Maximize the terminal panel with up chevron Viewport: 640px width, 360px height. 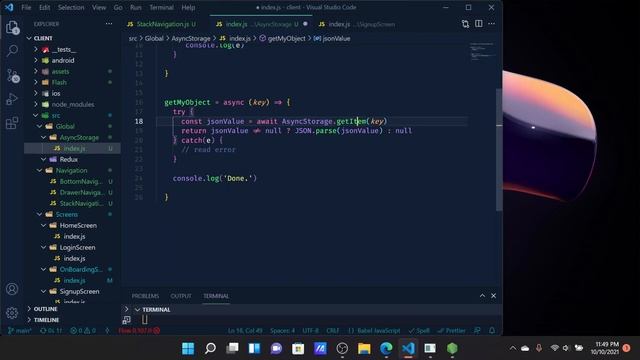pyautogui.click(x=482, y=296)
